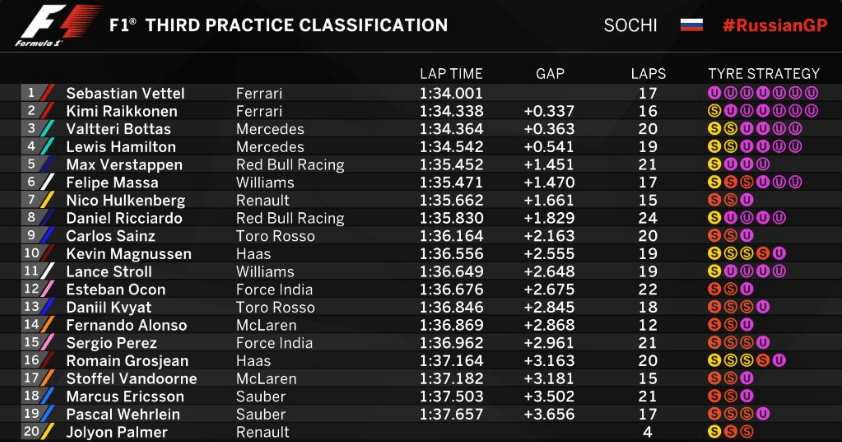842x442 pixels.
Task: Click Max Verstappen's last ultrasoft tyre icon
Action: click(763, 164)
